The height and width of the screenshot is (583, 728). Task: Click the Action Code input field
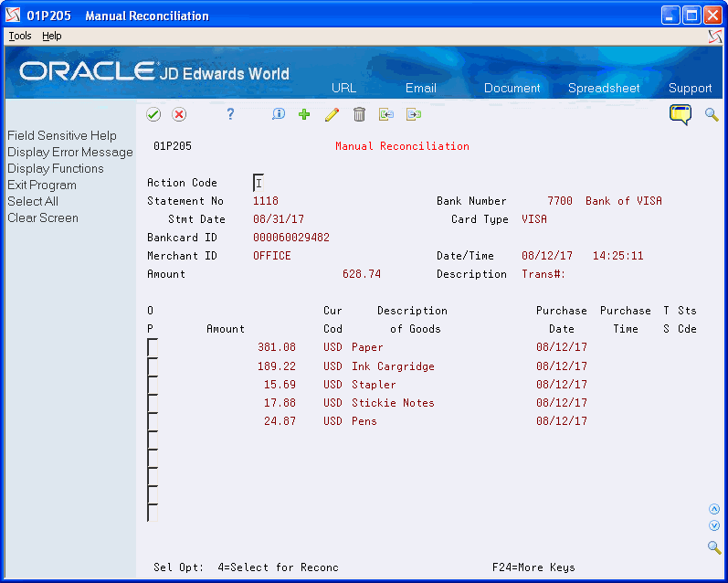click(258, 183)
